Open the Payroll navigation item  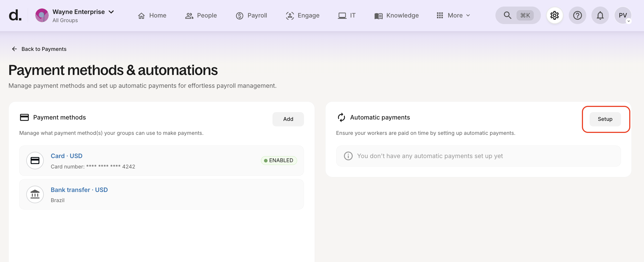251,15
